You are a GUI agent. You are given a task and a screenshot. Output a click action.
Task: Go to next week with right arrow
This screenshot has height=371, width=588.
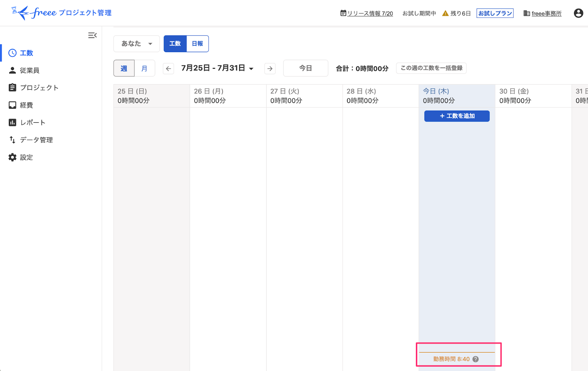[x=270, y=68]
